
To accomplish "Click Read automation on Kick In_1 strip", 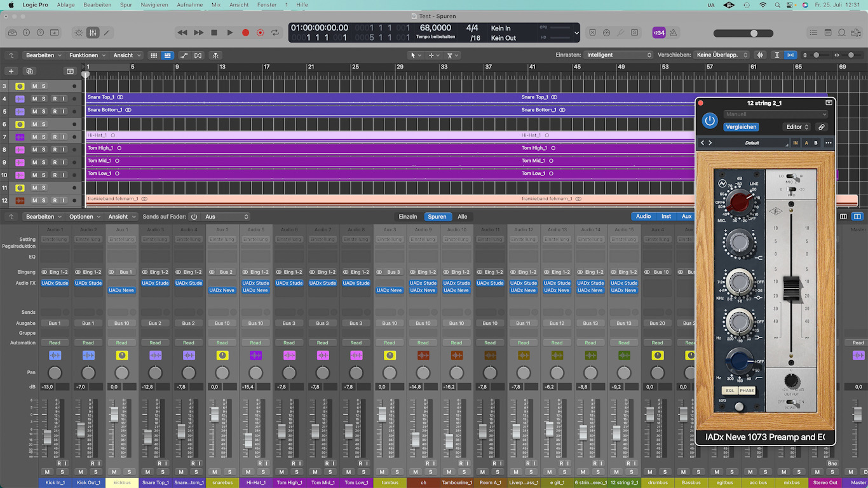I will click(55, 343).
